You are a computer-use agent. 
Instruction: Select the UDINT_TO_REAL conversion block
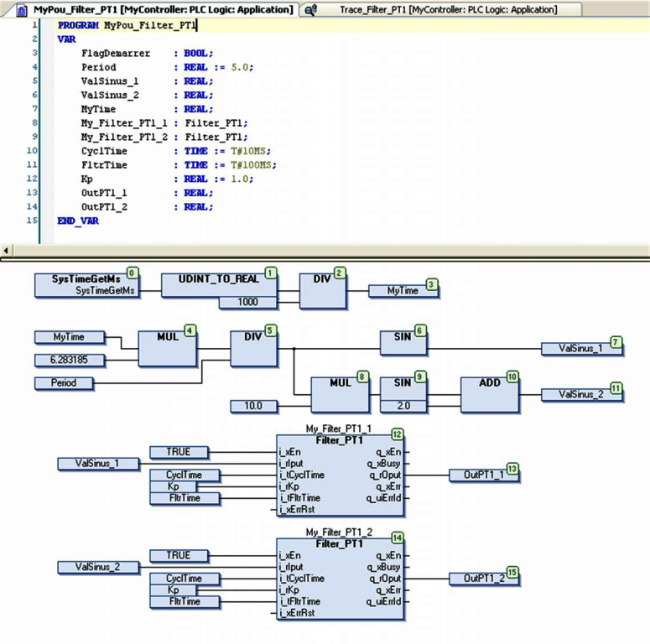click(x=218, y=285)
